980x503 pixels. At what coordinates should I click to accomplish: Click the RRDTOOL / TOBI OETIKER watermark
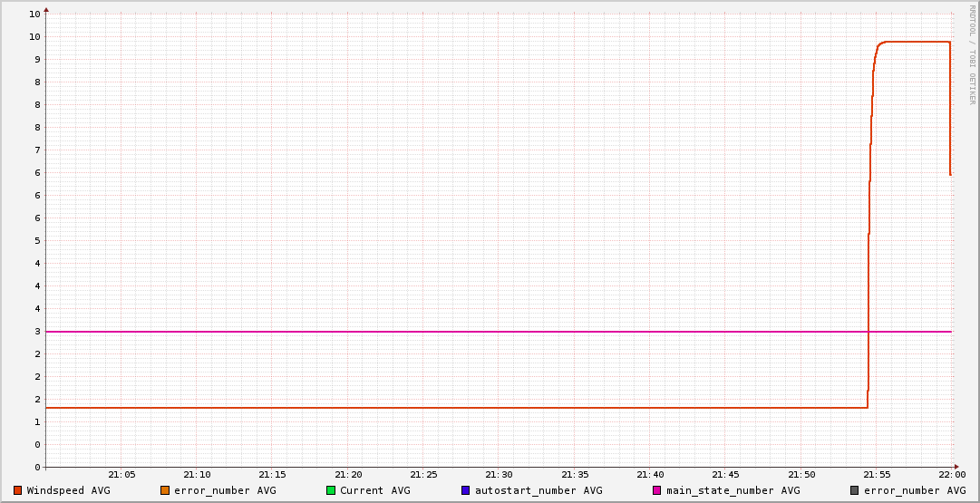[972, 54]
